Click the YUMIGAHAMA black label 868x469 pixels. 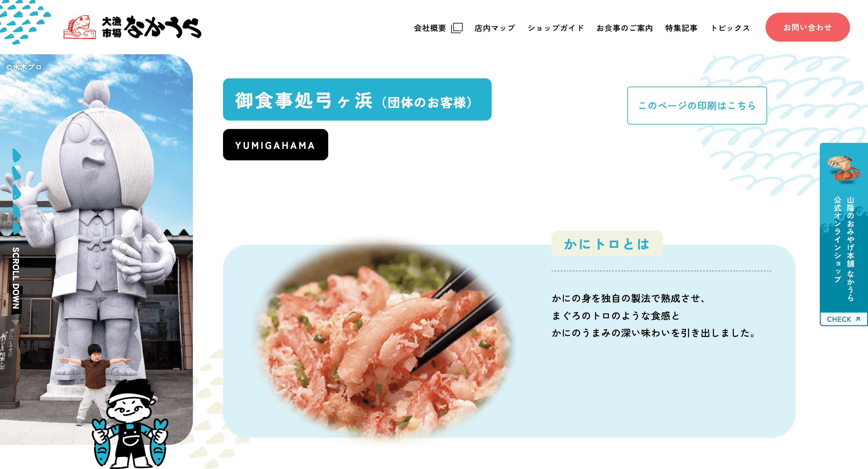[275, 145]
